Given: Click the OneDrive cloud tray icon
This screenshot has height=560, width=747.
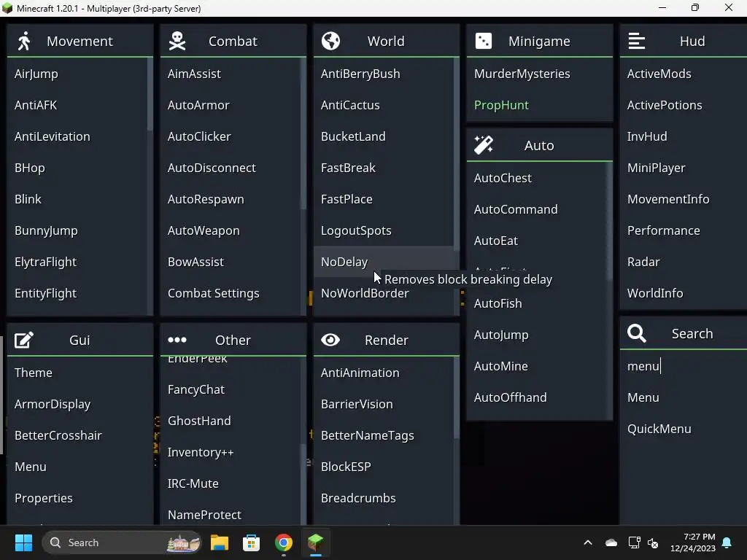Looking at the screenshot, I should pyautogui.click(x=611, y=542).
